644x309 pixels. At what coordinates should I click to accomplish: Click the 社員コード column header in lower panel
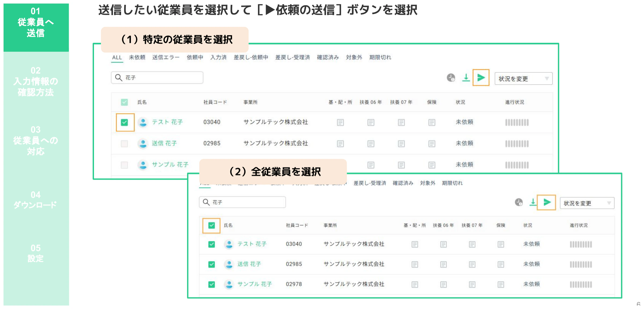pos(297,225)
